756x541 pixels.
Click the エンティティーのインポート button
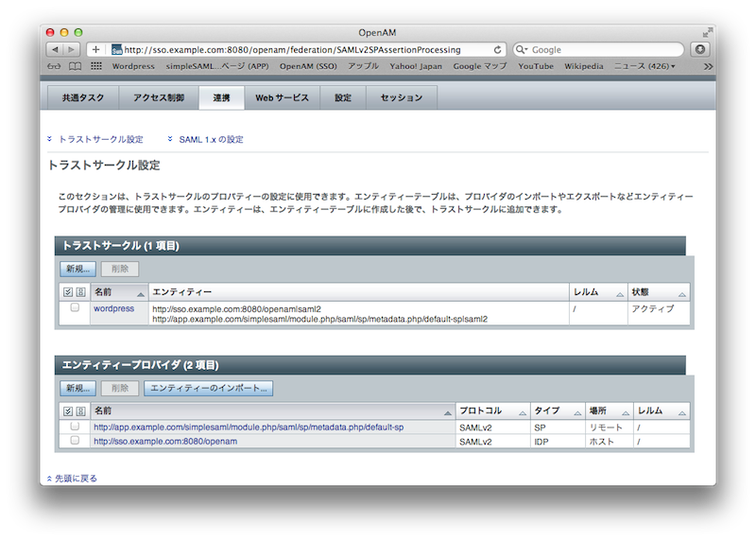(210, 388)
